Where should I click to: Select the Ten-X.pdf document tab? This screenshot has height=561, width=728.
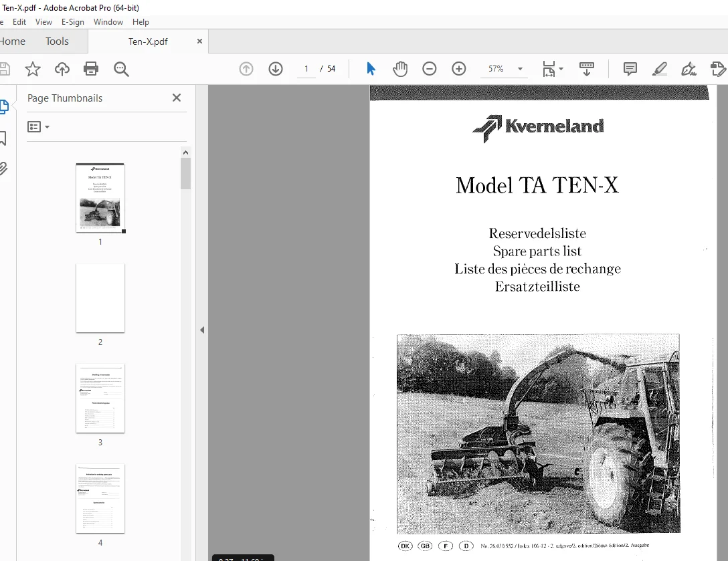point(148,41)
